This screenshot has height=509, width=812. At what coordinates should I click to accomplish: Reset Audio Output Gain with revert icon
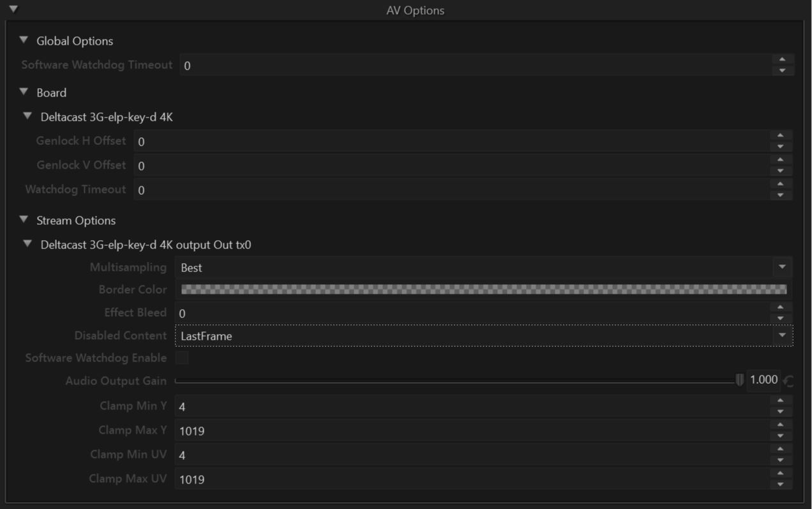point(789,381)
